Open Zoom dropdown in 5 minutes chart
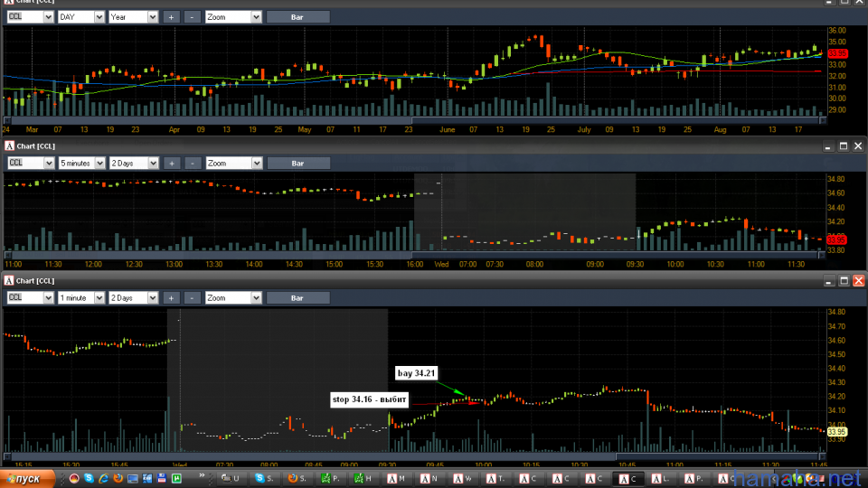868x488 pixels. (256, 164)
